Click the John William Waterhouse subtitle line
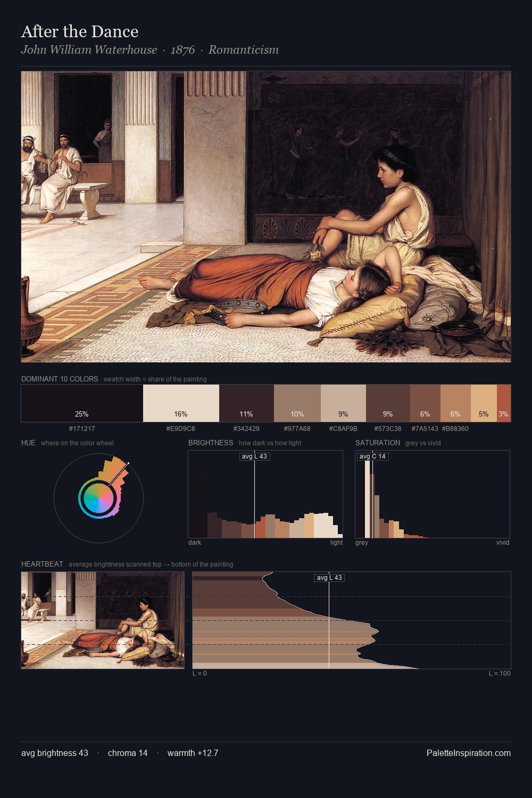 click(x=150, y=50)
